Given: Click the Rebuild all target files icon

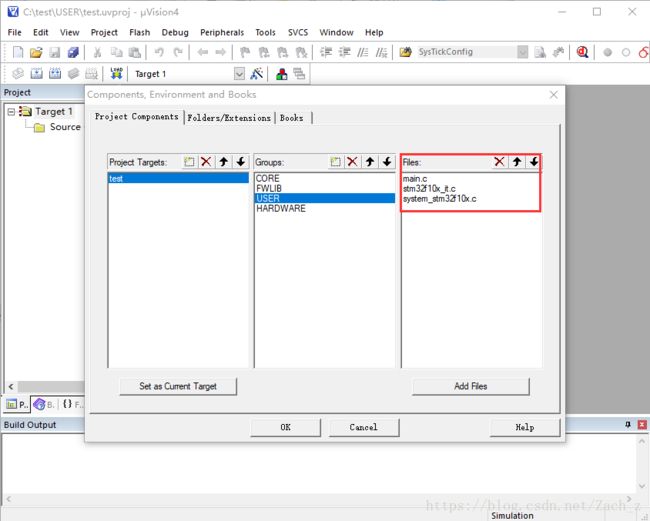Looking at the screenshot, I should pos(55,74).
